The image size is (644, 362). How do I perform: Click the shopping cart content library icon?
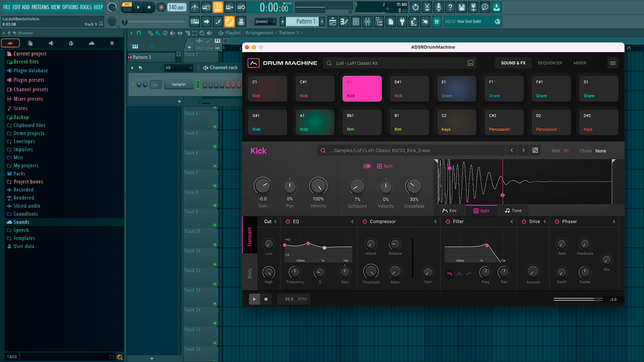[437, 22]
